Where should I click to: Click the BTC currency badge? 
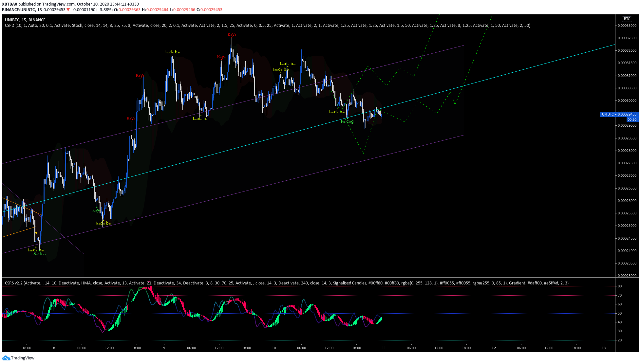point(627,19)
